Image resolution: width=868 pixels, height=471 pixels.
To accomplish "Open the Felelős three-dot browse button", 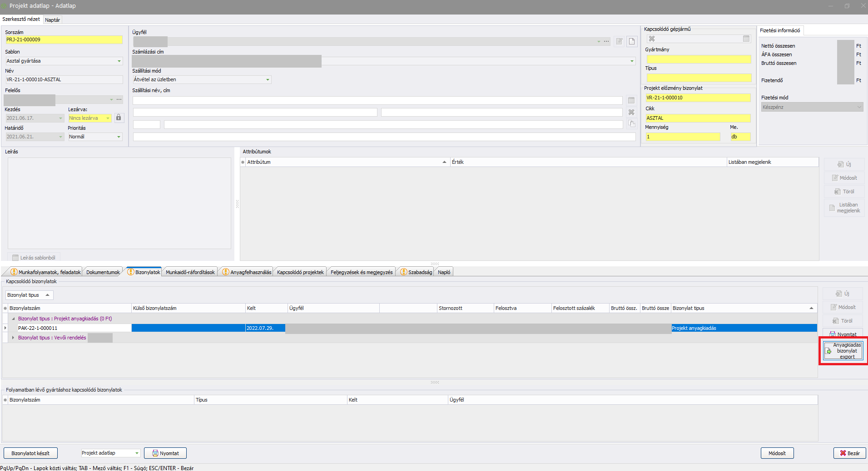I will click(x=119, y=99).
